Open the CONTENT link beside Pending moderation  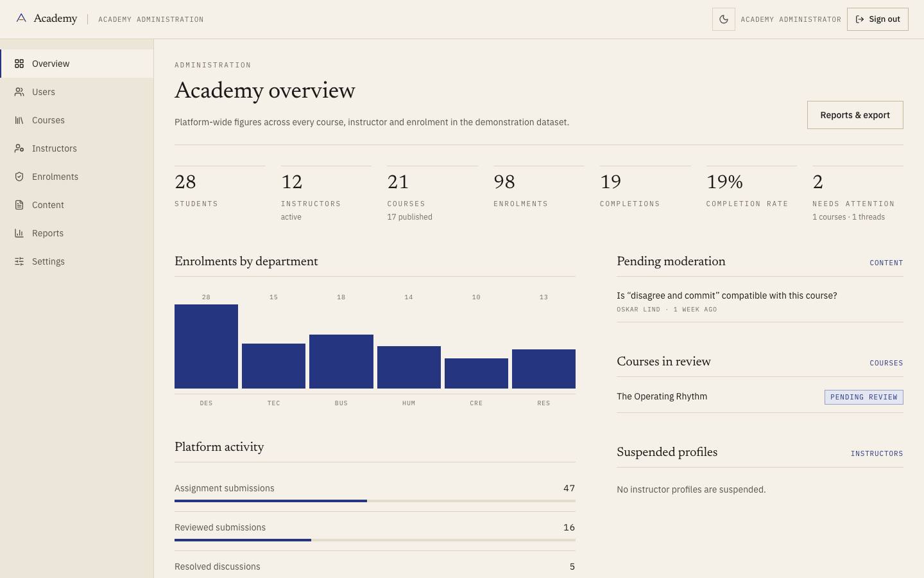point(886,263)
